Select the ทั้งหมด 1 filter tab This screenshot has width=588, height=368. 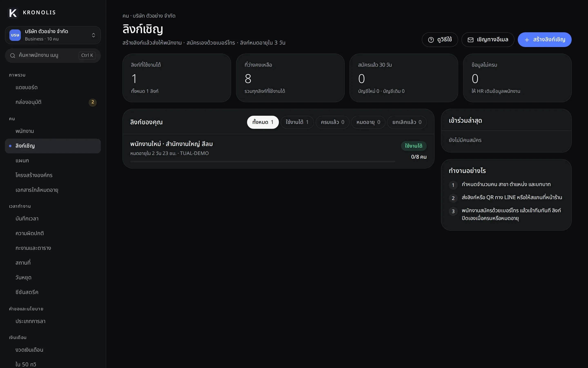(263, 122)
